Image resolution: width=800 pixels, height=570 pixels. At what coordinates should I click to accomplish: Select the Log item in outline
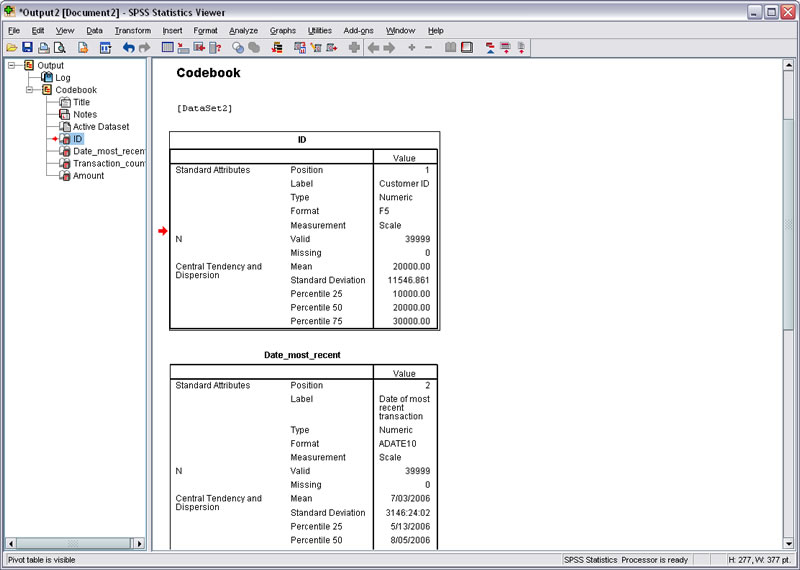62,77
